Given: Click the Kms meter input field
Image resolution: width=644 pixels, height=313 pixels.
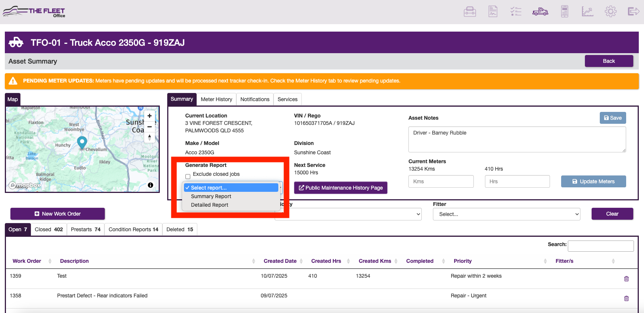Looking at the screenshot, I should point(441,181).
